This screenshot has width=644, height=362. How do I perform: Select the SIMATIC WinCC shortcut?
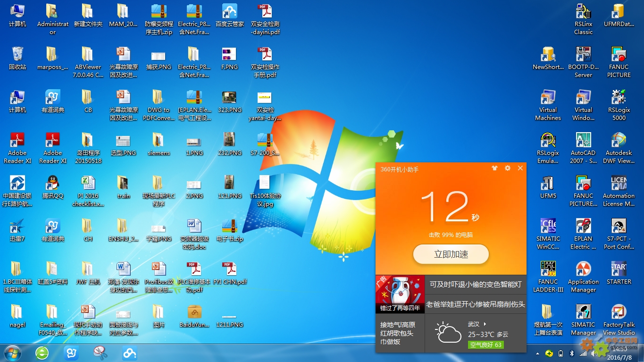coord(548,234)
